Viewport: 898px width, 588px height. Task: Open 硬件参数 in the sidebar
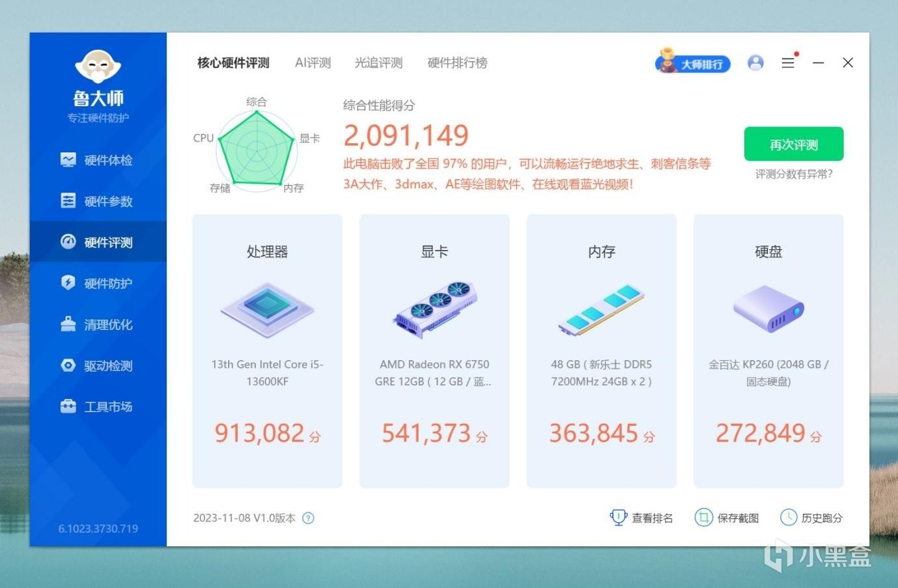98,201
